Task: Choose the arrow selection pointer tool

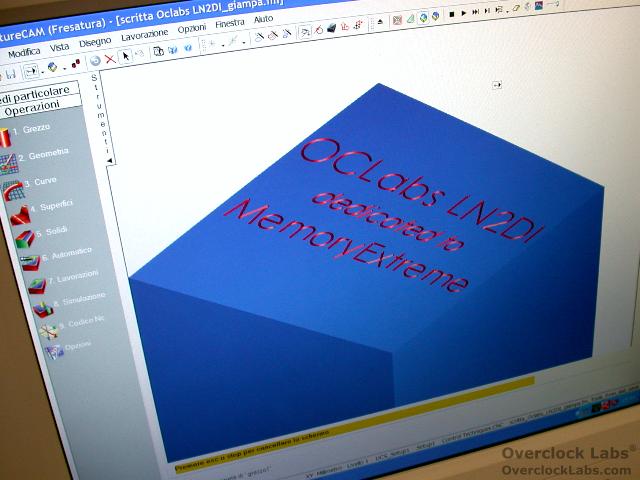Action: click(126, 56)
